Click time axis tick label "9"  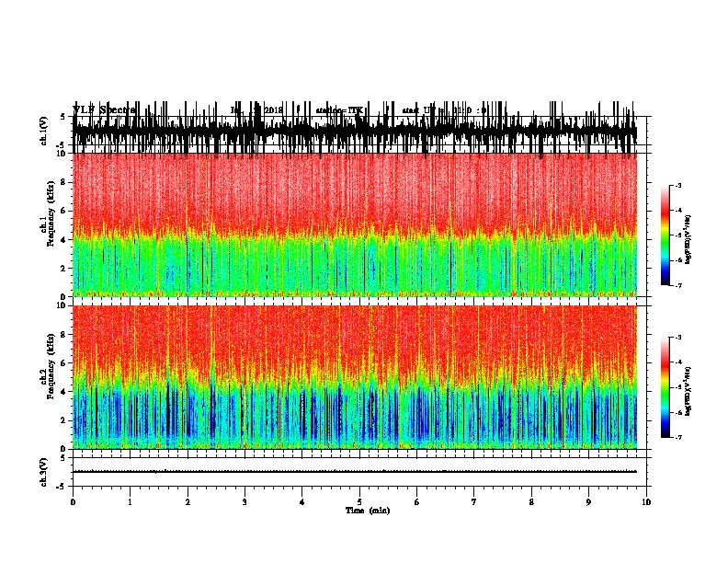pyautogui.click(x=588, y=502)
